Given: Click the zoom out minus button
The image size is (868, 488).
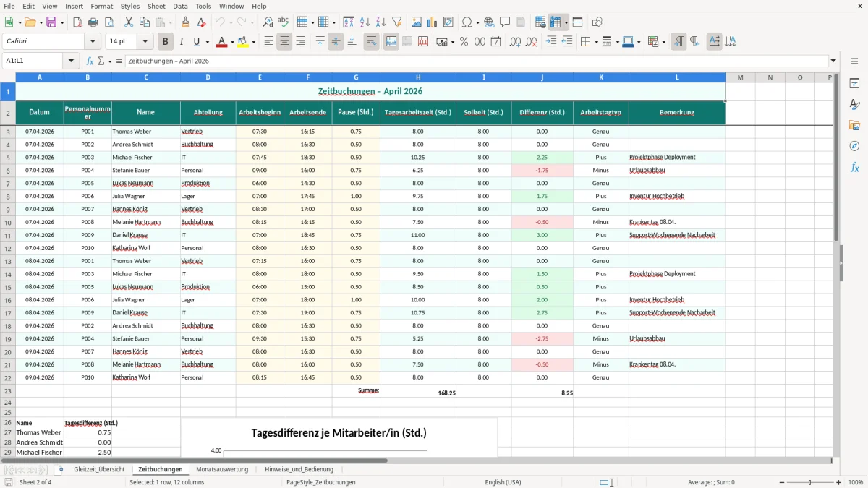Looking at the screenshot, I should (x=783, y=482).
